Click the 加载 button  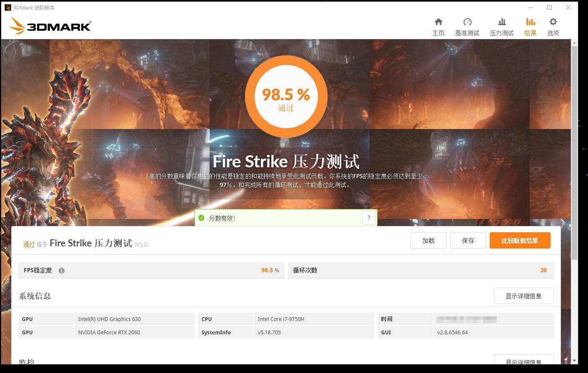click(428, 241)
